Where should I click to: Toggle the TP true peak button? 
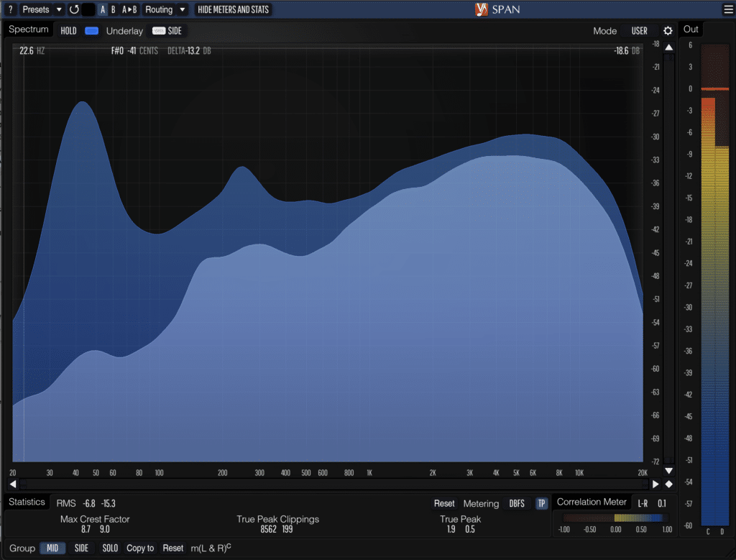(542, 504)
